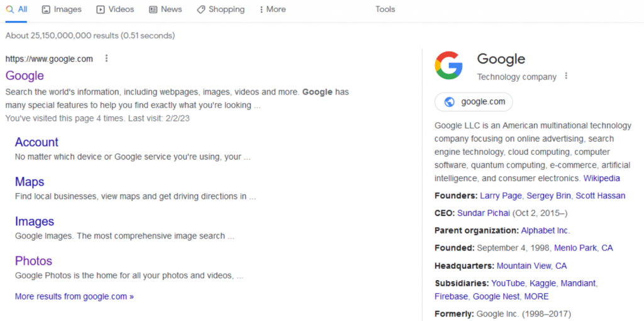Switch to the Images search tab

(62, 9)
